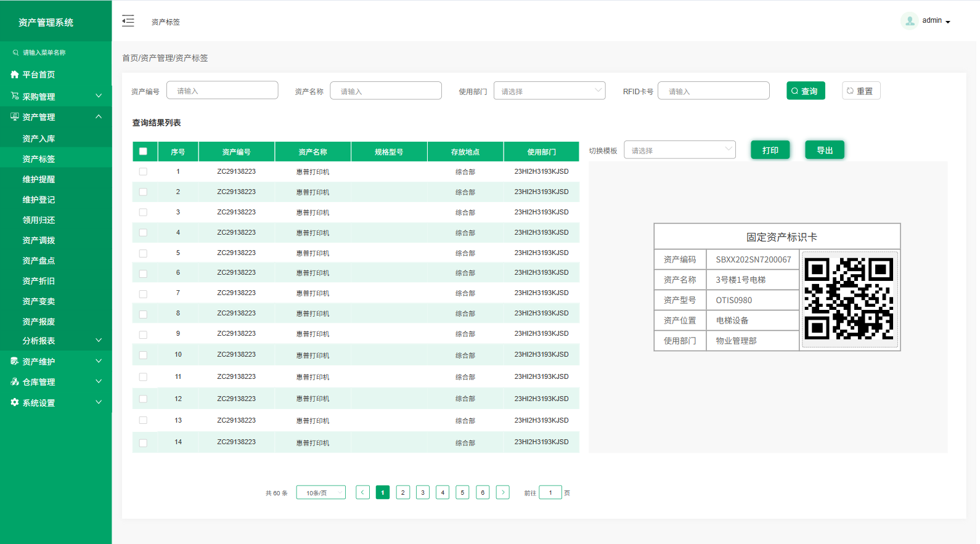Click the green 查询 search button

(x=805, y=91)
